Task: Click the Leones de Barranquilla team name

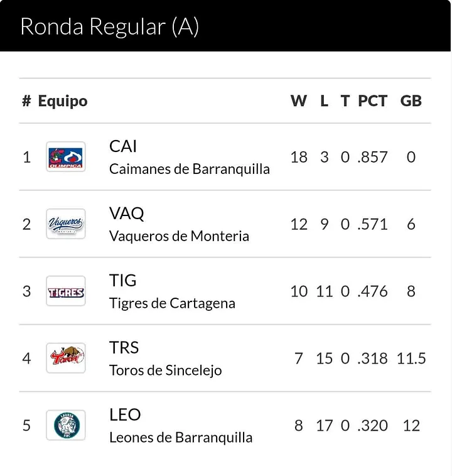Action: click(x=181, y=438)
